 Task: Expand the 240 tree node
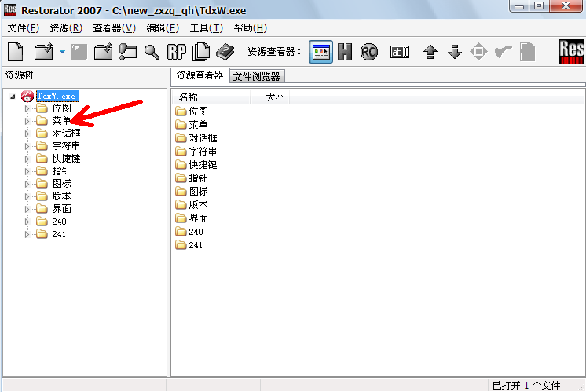pos(27,222)
